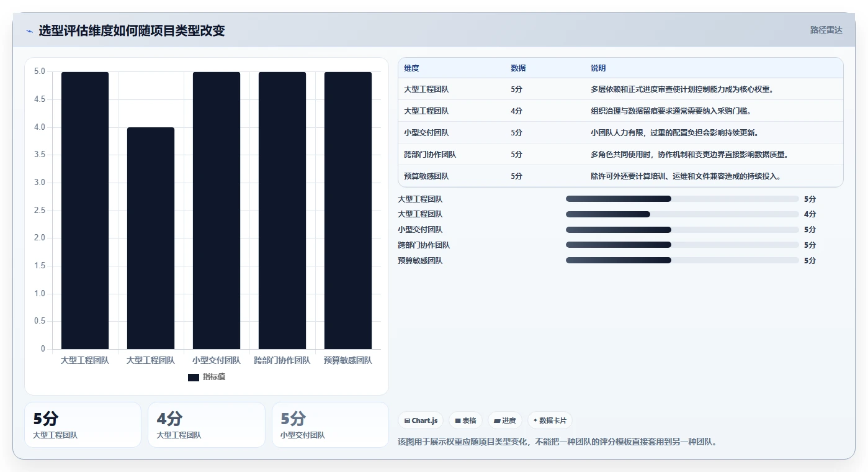
Task: Click the table cell 跨部门协作团队
Action: [x=430, y=155]
